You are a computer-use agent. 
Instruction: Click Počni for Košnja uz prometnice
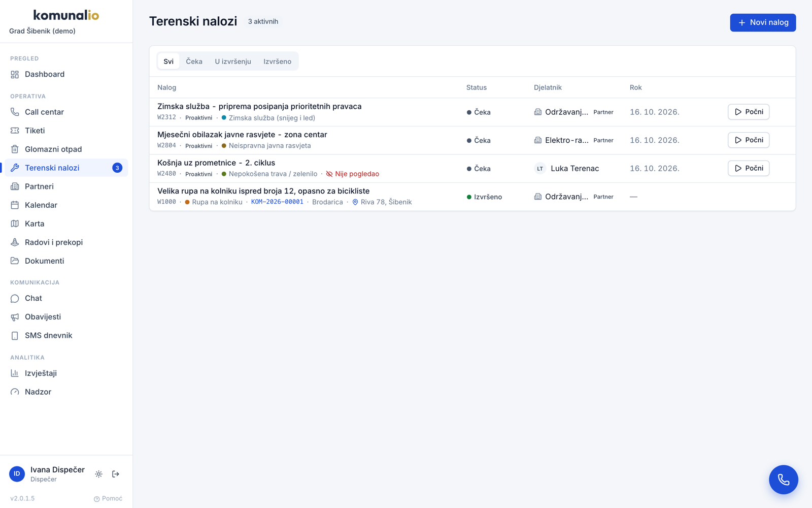[x=749, y=168]
